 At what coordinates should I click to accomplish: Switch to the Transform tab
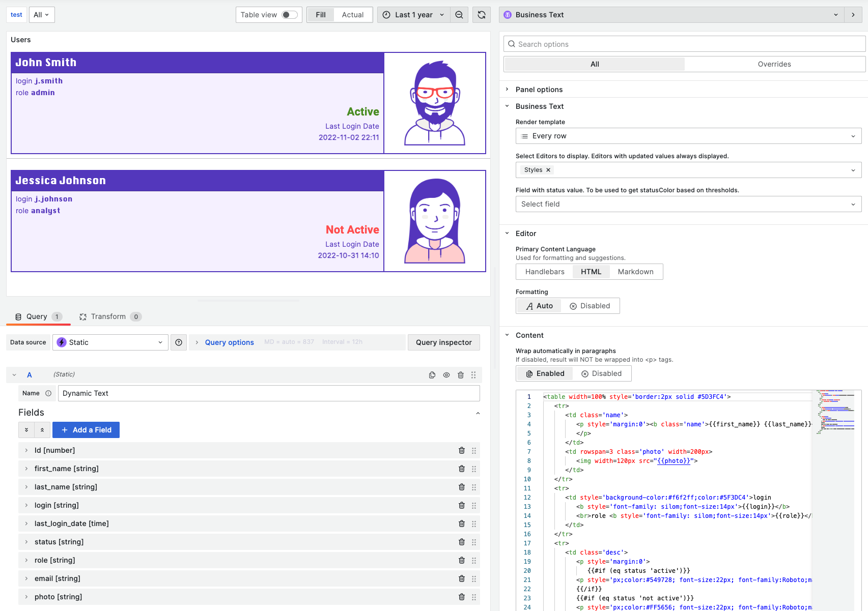110,316
